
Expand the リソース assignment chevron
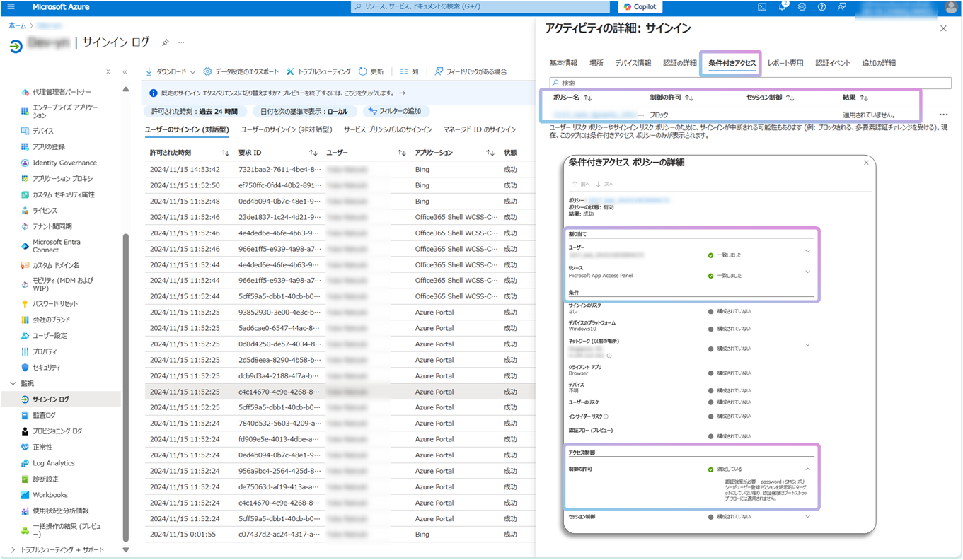pyautogui.click(x=807, y=272)
